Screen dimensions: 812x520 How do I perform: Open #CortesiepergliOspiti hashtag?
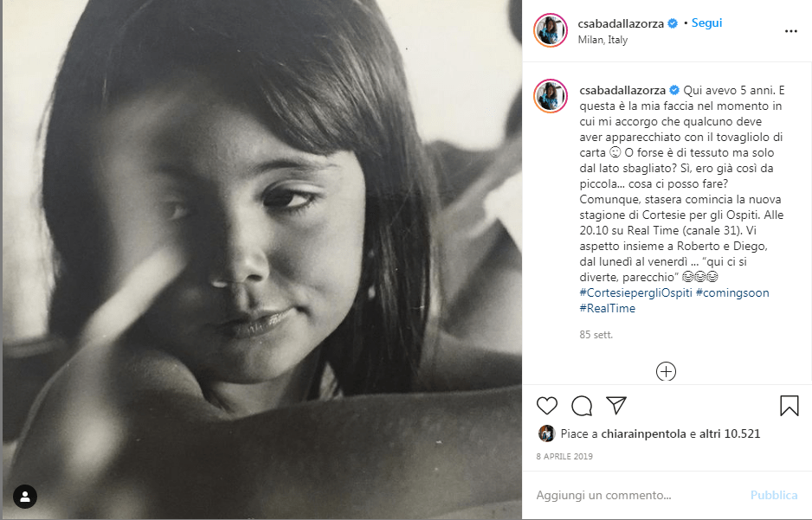coord(635,292)
